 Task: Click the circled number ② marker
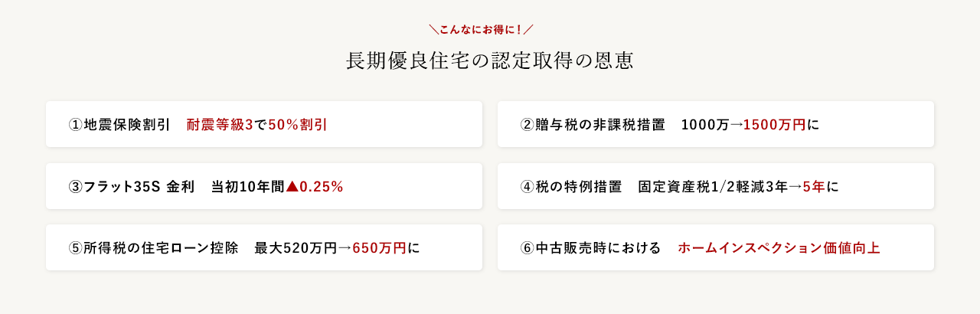[527, 125]
